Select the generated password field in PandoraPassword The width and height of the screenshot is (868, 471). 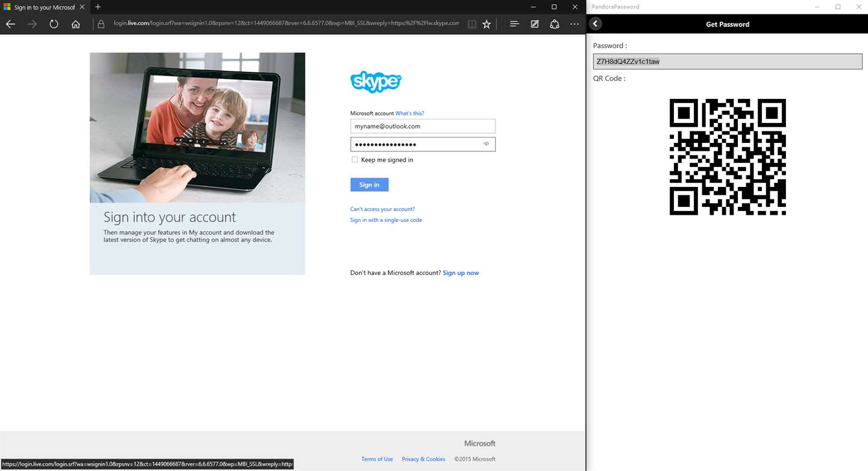click(728, 62)
